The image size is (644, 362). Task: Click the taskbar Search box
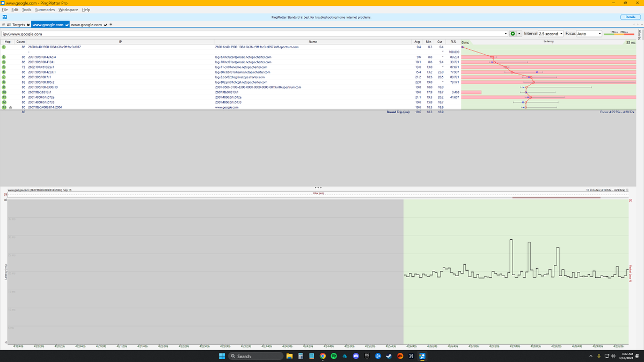(x=255, y=356)
